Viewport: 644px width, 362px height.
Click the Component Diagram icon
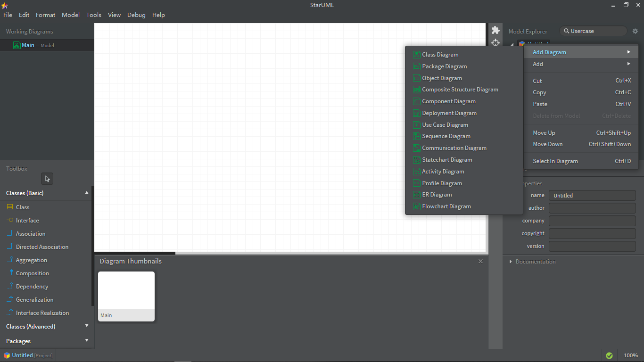coord(416,101)
